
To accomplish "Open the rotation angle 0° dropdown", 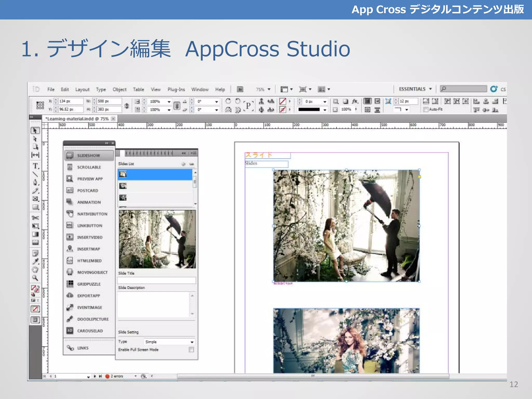I will pos(216,102).
